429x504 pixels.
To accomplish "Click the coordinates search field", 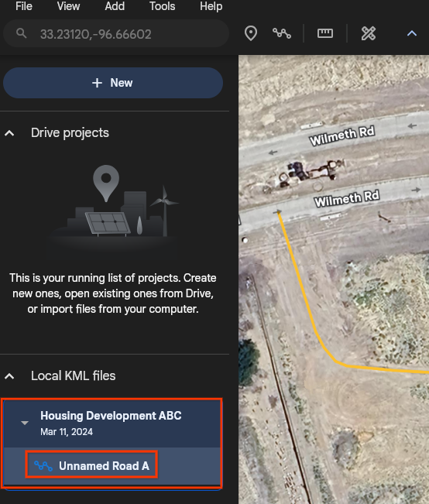I will coord(116,33).
